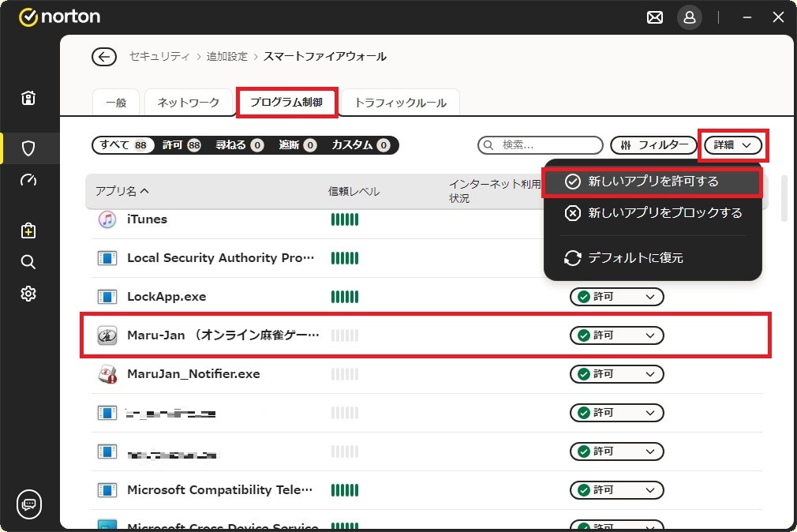Click the 追加設定 breadcrumb link
This screenshot has height=532, width=797.
(x=226, y=57)
